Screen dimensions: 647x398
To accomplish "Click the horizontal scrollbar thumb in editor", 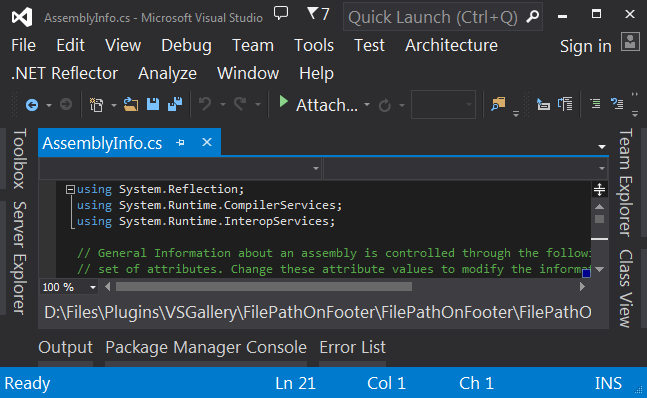I will [264, 287].
